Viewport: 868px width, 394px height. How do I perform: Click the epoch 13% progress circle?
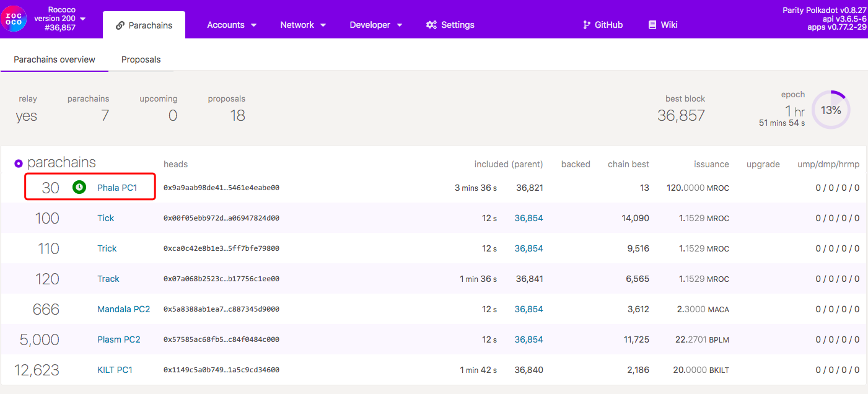click(x=831, y=110)
